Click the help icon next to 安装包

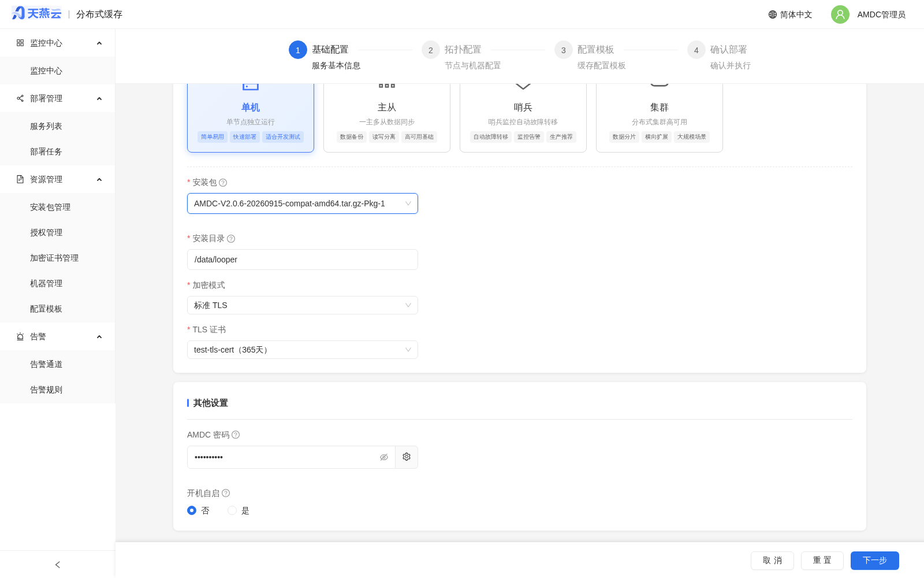point(223,183)
